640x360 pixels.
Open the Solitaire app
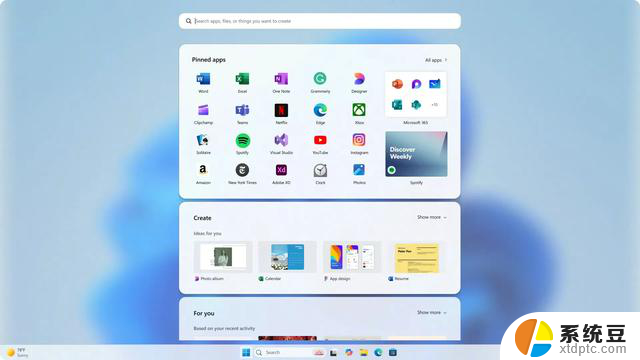(x=203, y=140)
